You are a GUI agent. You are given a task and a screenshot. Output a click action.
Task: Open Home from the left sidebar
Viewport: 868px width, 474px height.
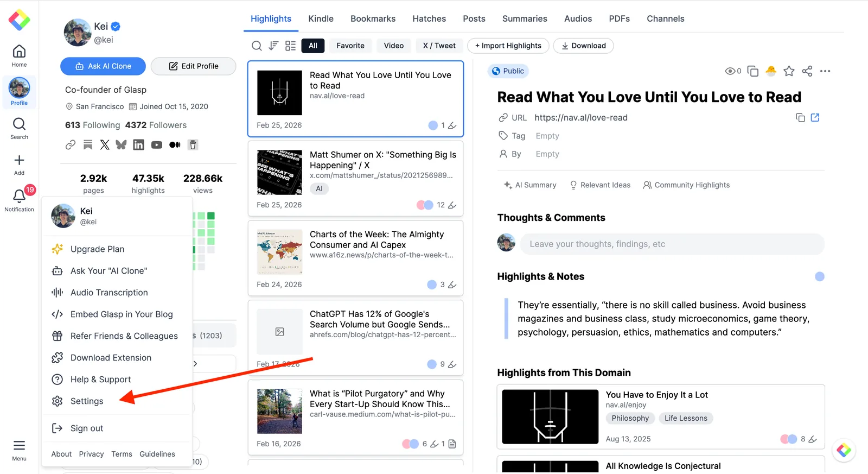pyautogui.click(x=19, y=56)
